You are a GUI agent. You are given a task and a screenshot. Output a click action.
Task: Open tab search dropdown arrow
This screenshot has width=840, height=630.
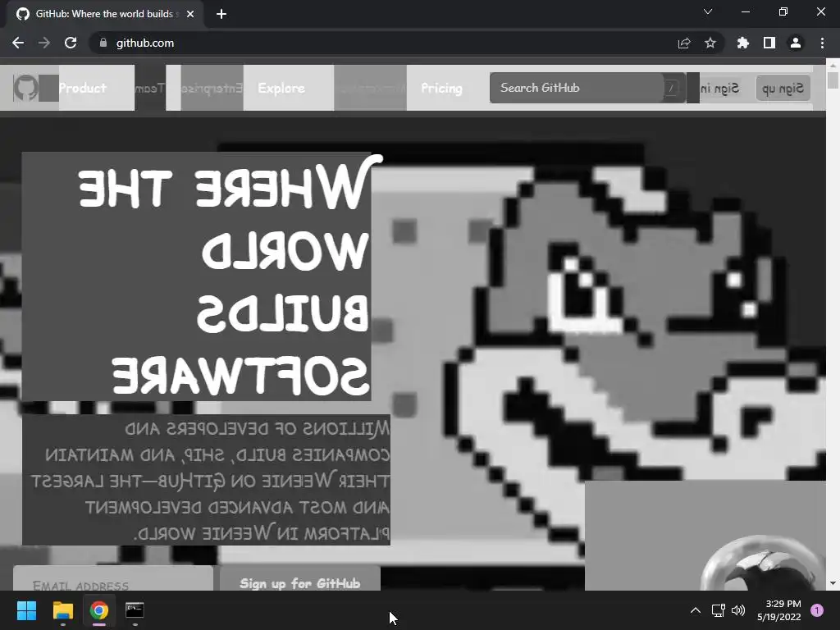[x=708, y=11]
